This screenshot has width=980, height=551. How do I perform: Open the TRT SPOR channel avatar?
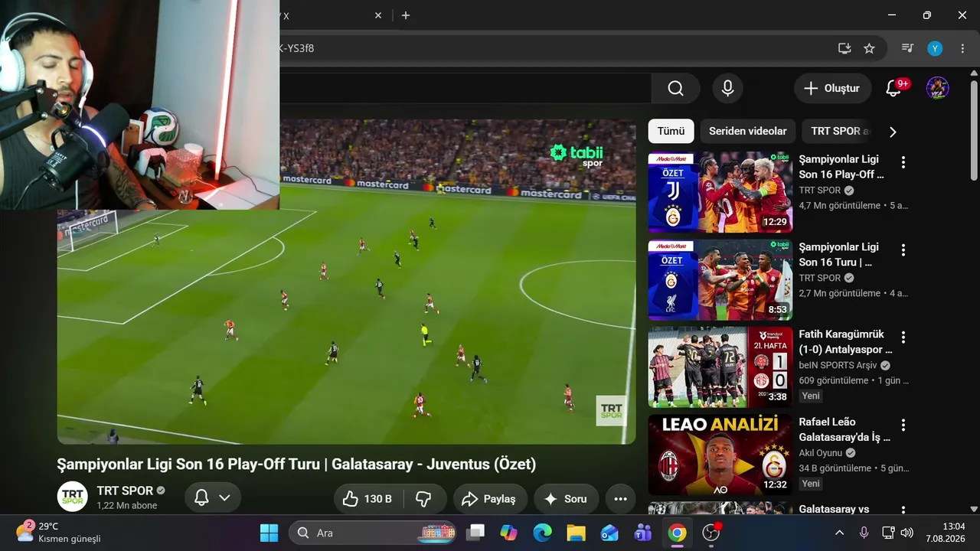pos(73,497)
